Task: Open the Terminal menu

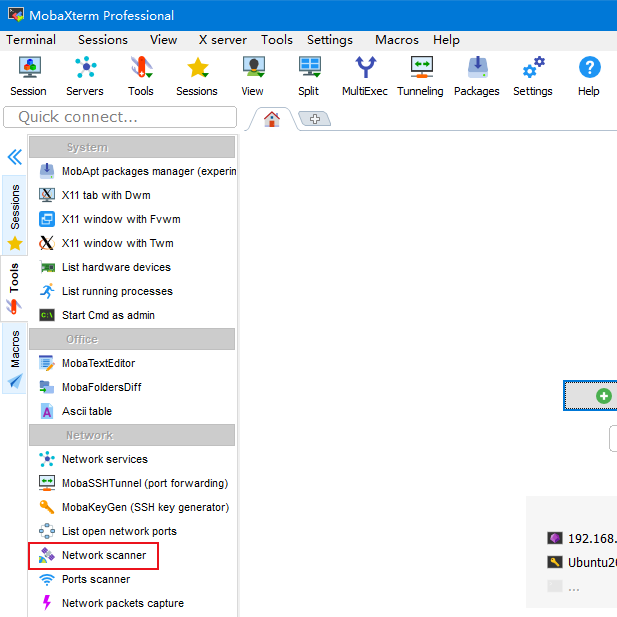Action: (x=31, y=40)
